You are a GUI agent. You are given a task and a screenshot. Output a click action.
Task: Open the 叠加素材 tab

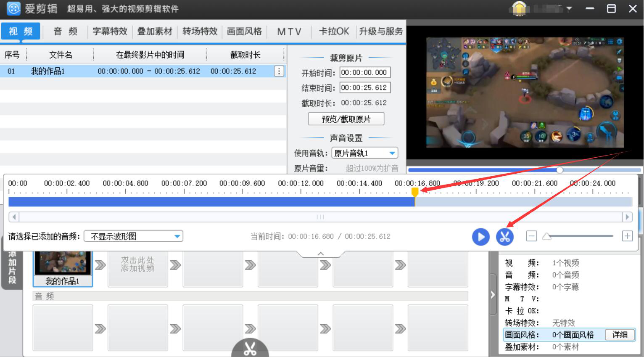[x=155, y=31]
